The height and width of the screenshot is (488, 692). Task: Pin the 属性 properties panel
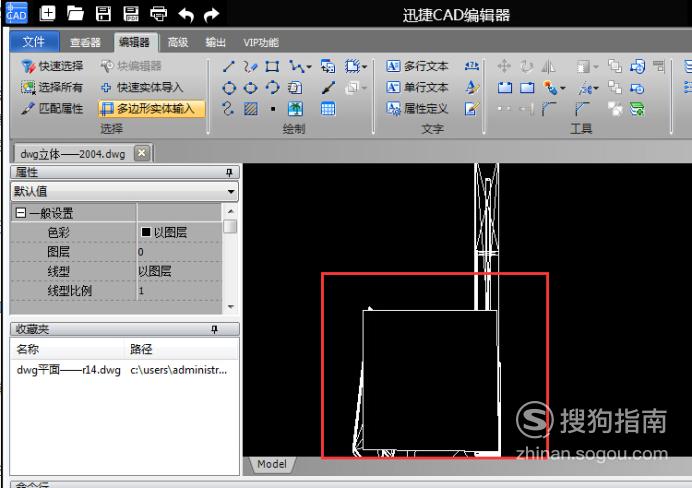coord(229,172)
